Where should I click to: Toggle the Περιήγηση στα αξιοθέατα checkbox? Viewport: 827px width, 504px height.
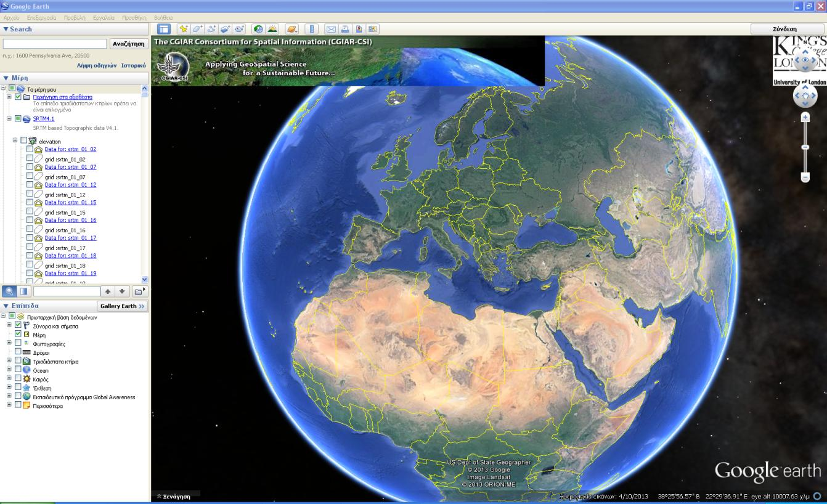coord(18,97)
